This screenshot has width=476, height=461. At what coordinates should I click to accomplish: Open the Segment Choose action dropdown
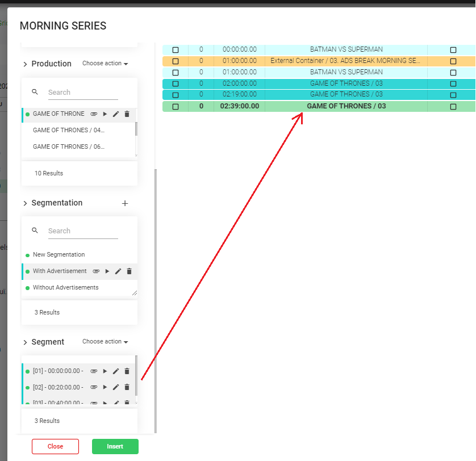pyautogui.click(x=105, y=342)
